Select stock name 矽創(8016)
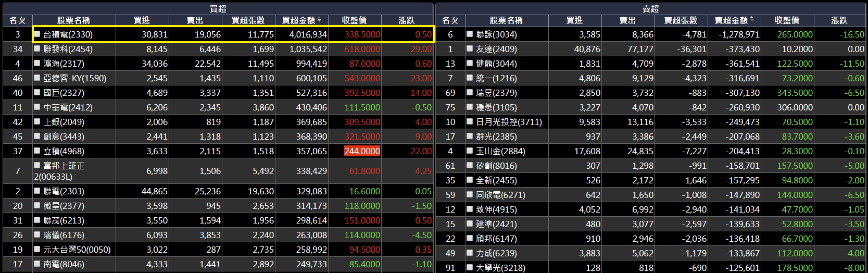The width and height of the screenshot is (868, 273). pyautogui.click(x=496, y=166)
